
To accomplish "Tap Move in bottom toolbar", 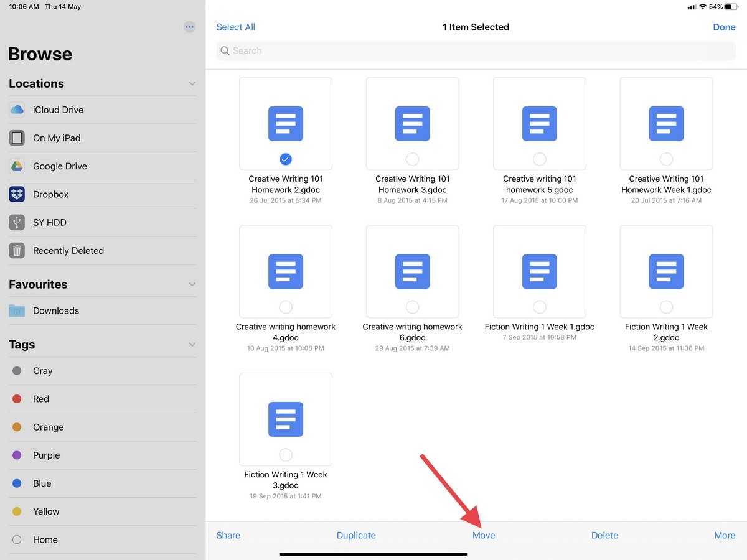I will point(484,535).
